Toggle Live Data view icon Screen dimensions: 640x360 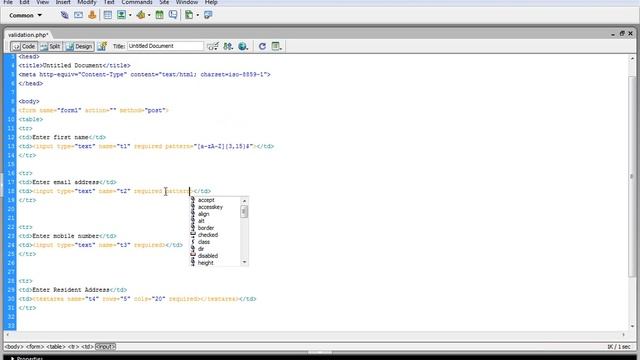point(102,46)
